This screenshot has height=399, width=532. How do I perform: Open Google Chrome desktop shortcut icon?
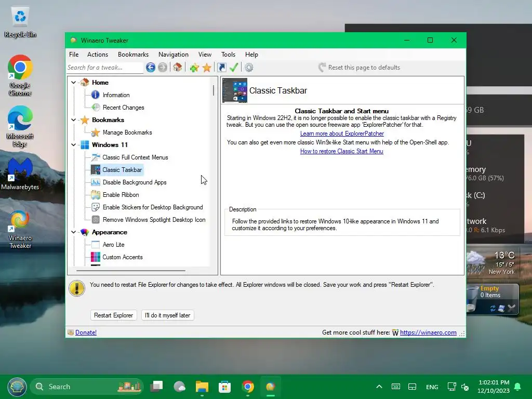tap(20, 67)
